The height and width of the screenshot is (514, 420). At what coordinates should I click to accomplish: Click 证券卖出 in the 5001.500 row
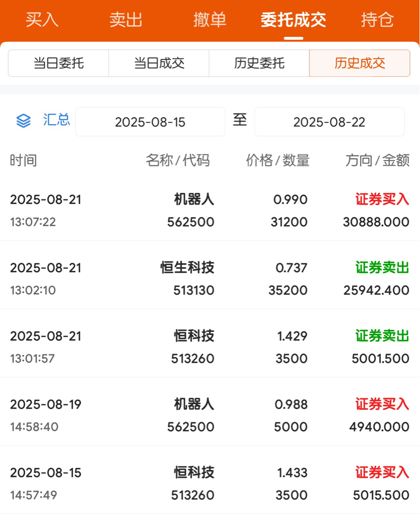[382, 336]
